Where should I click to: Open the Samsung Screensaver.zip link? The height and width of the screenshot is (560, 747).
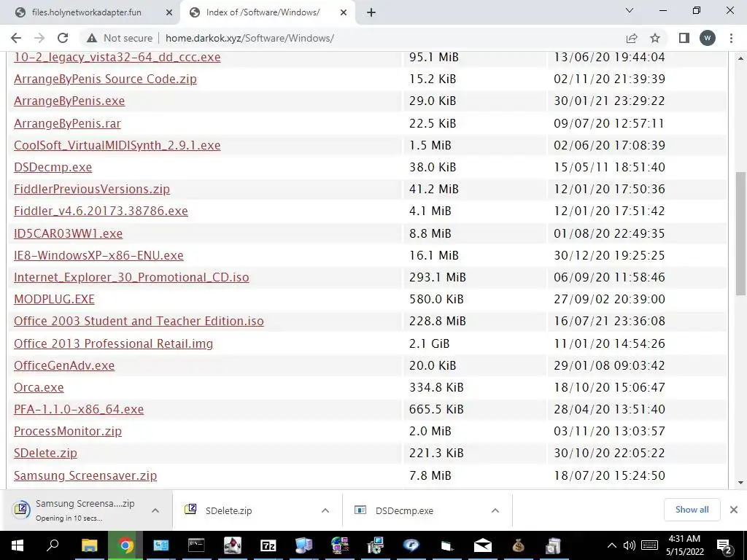coord(85,475)
